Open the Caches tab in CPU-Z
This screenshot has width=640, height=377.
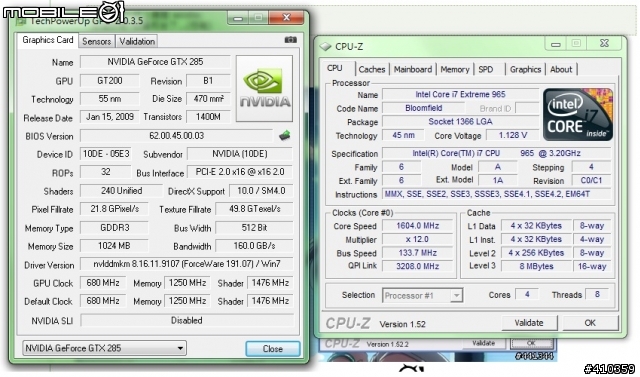tap(372, 69)
